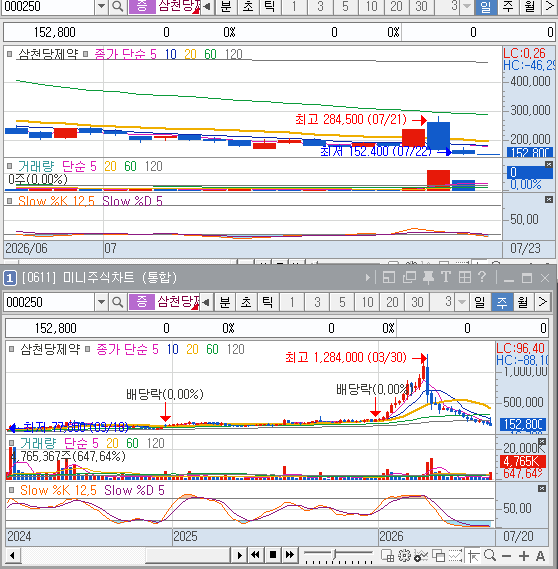The height and width of the screenshot is (569, 558).
Task: Click the window layout icon in title bar
Action: pos(389,278)
